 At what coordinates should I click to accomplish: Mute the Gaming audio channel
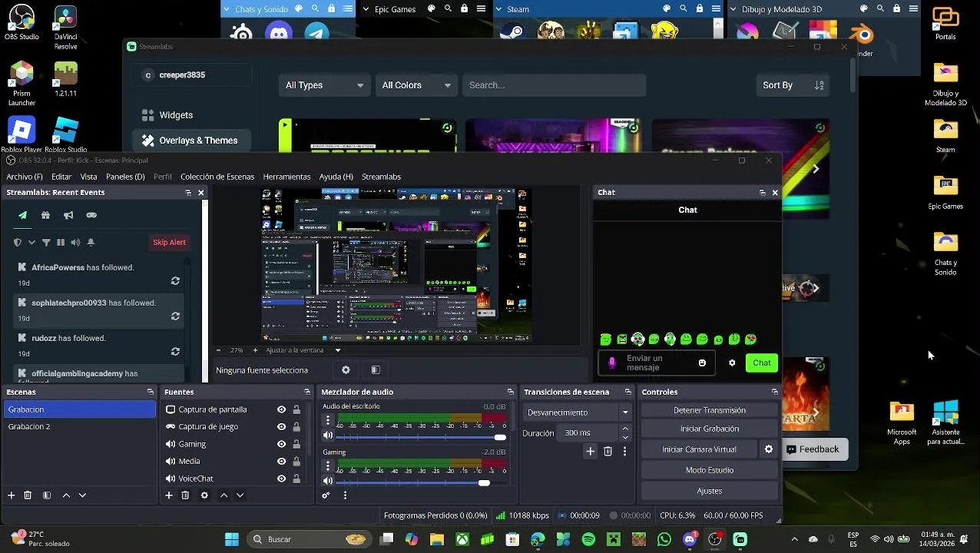click(x=328, y=482)
